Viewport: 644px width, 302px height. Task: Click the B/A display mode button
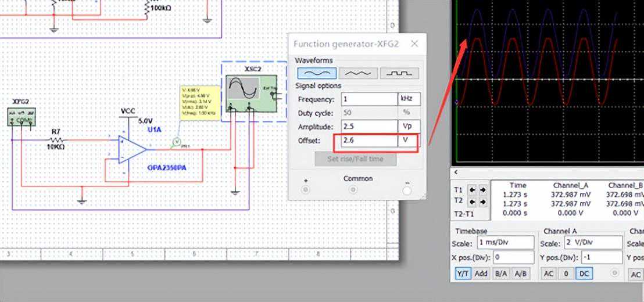pyautogui.click(x=500, y=274)
